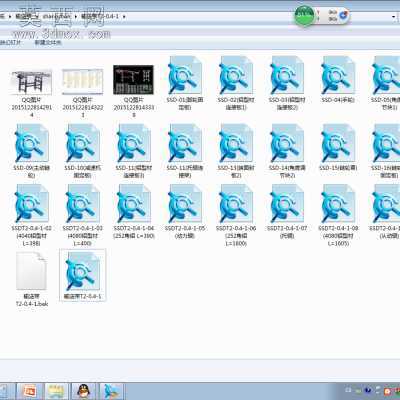400x400 pixels.
Task: Click the T2-0.4-1.bak file name text
Action: pyautogui.click(x=32, y=300)
